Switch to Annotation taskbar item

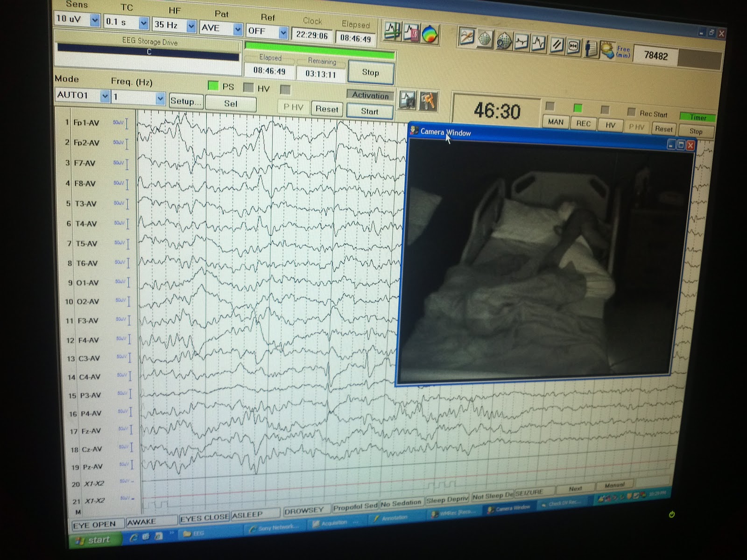pos(395,518)
